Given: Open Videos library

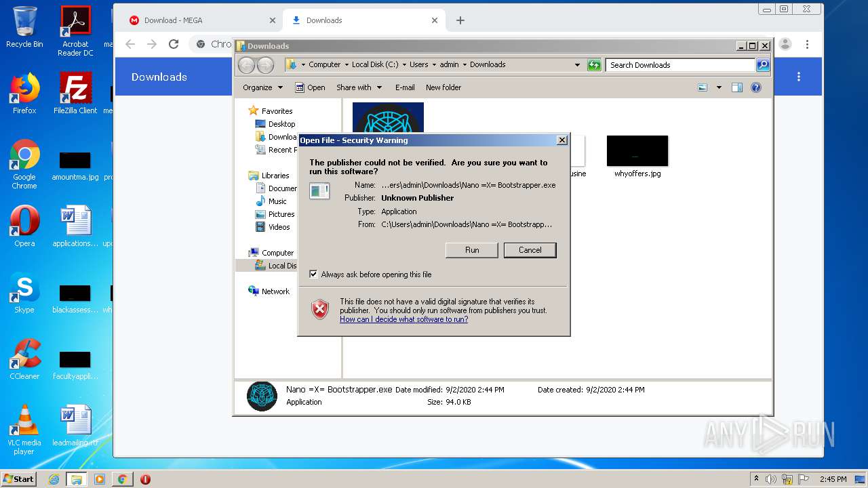Looking at the screenshot, I should (273, 227).
